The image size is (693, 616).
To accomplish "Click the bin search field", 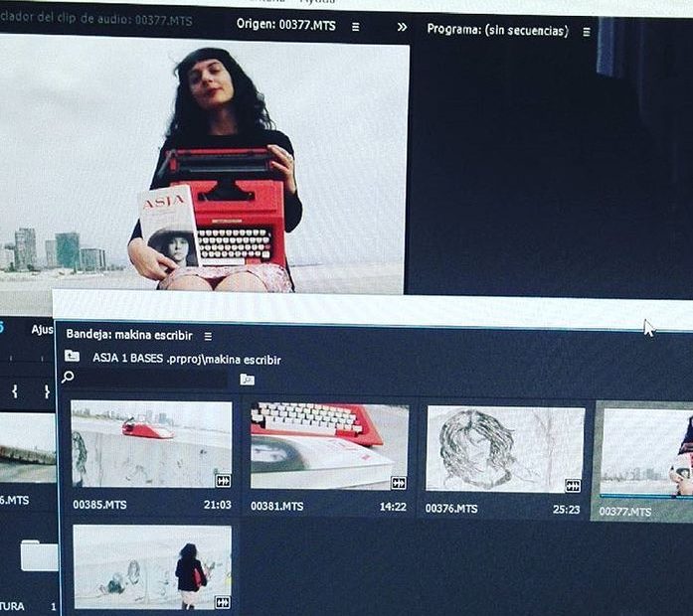I will [x=151, y=379].
